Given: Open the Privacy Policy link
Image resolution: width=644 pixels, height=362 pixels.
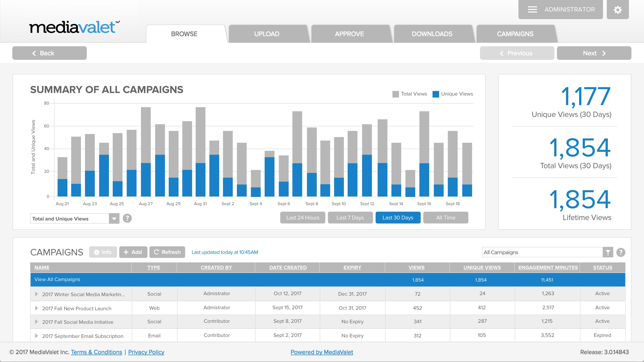Looking at the screenshot, I should click(x=146, y=352).
